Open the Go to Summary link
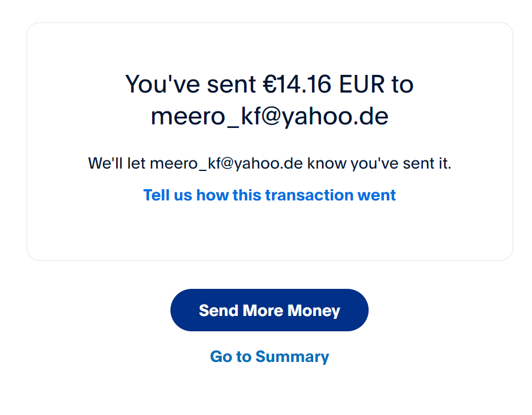 click(x=270, y=357)
